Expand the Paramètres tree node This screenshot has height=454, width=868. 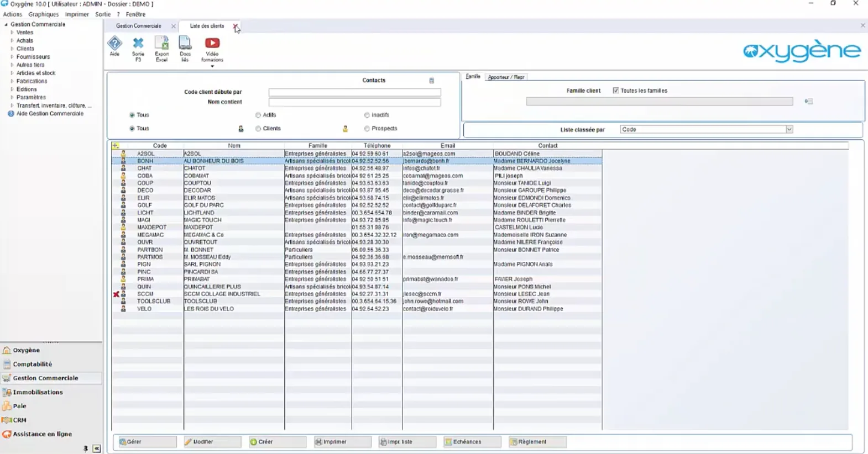click(12, 97)
